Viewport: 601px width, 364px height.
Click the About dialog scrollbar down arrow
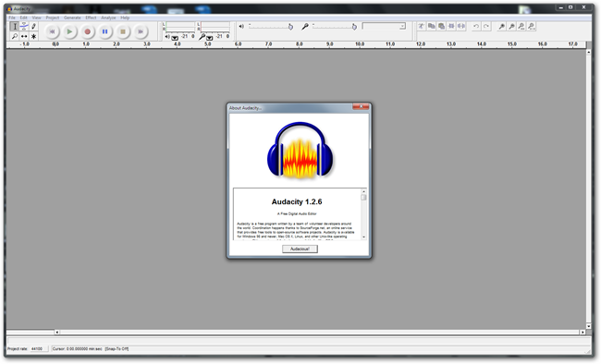[363, 237]
